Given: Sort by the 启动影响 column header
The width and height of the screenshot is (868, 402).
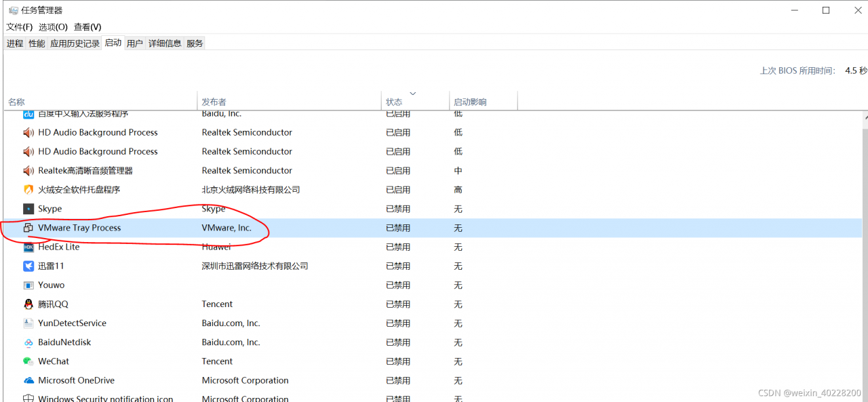Looking at the screenshot, I should click(x=484, y=101).
